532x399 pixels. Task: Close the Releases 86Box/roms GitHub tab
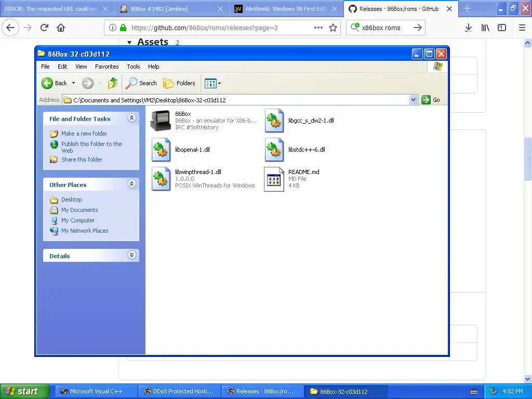click(x=449, y=9)
